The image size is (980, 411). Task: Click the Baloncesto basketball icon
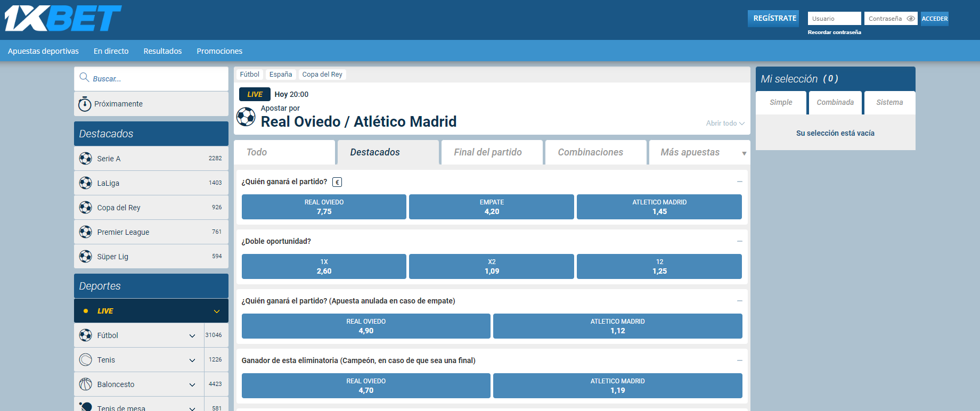[x=86, y=384]
